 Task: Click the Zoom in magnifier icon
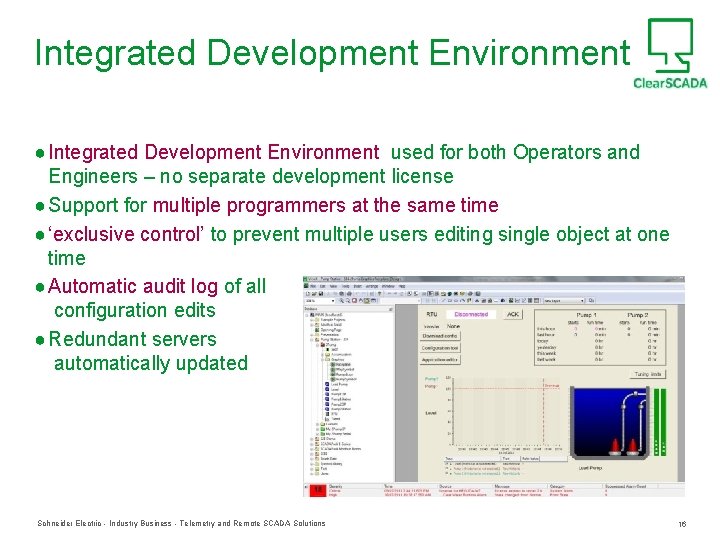[x=342, y=301]
